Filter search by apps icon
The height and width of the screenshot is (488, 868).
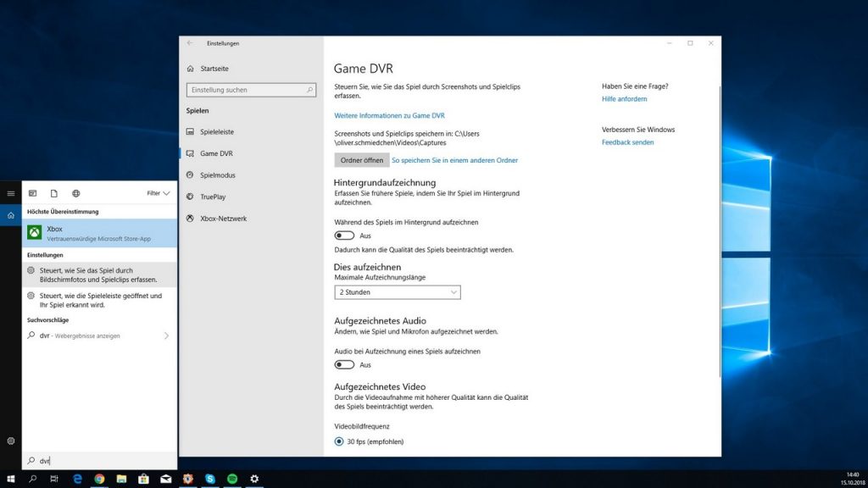coord(33,193)
